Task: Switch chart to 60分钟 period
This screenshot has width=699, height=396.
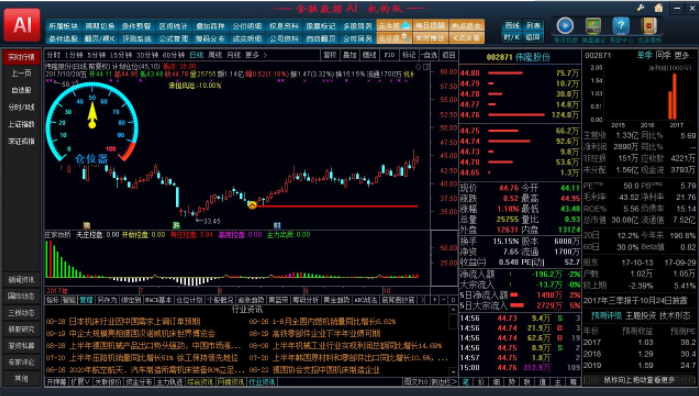Action: coord(173,55)
